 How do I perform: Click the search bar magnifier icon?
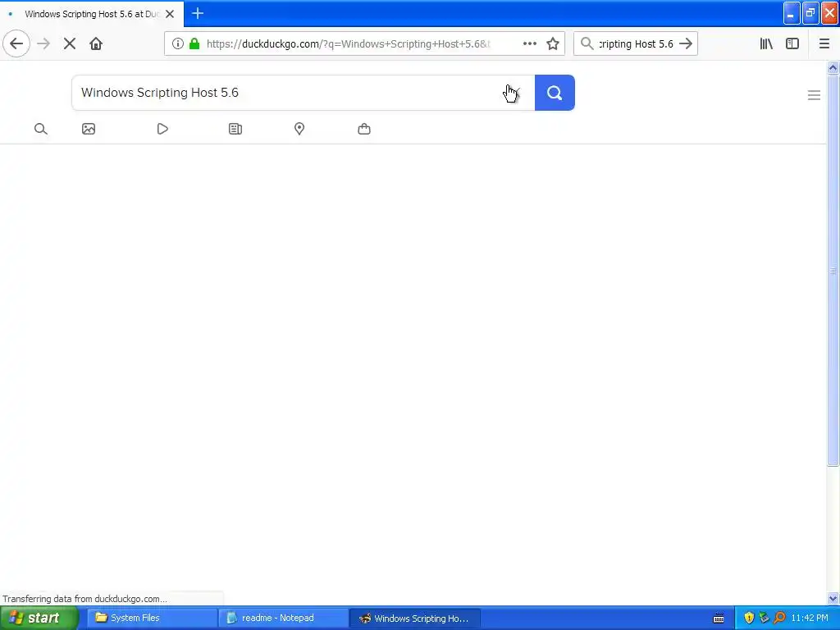[587, 43]
